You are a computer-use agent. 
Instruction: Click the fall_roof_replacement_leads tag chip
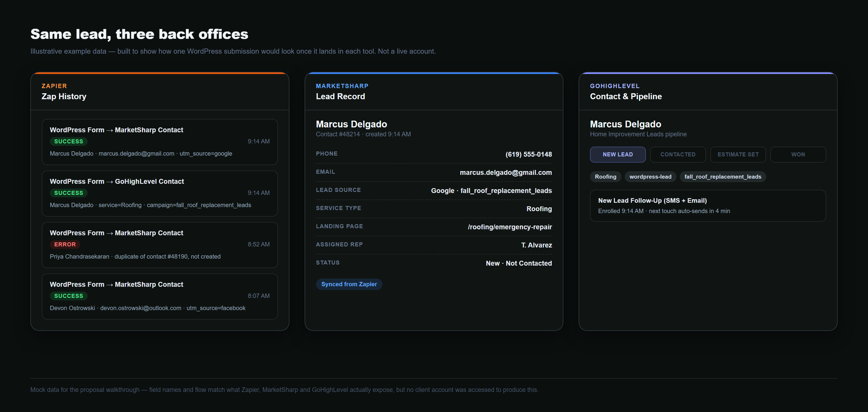(722, 177)
